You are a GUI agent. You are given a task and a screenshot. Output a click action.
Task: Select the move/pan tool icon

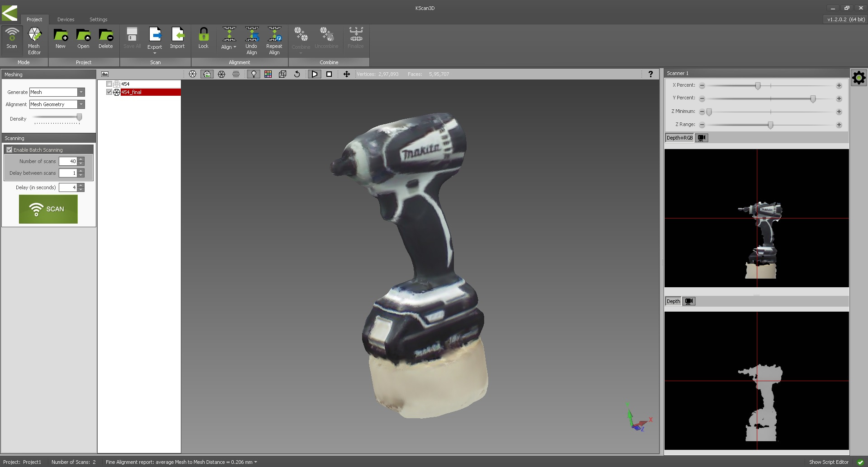347,74
